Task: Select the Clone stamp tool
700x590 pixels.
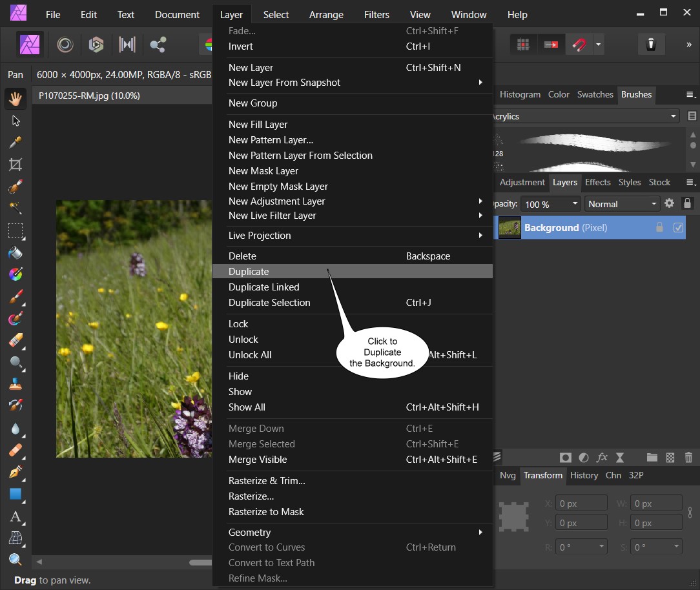Action: pos(15,385)
